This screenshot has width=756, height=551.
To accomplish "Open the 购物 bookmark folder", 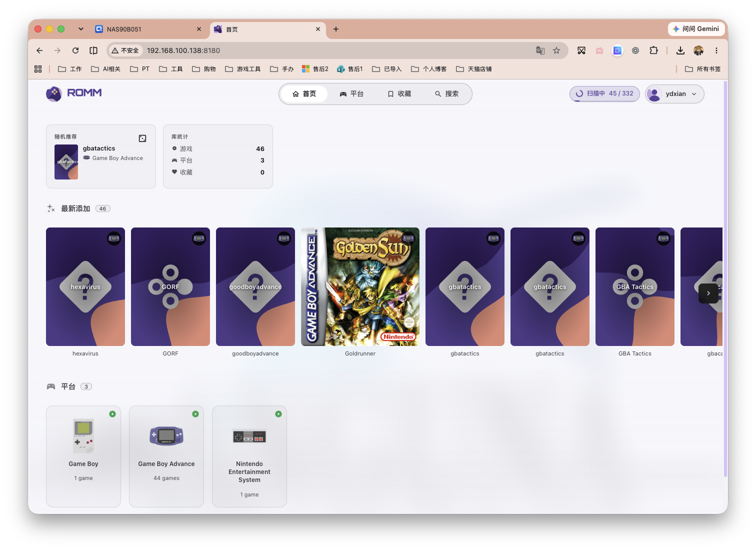I will coord(204,69).
